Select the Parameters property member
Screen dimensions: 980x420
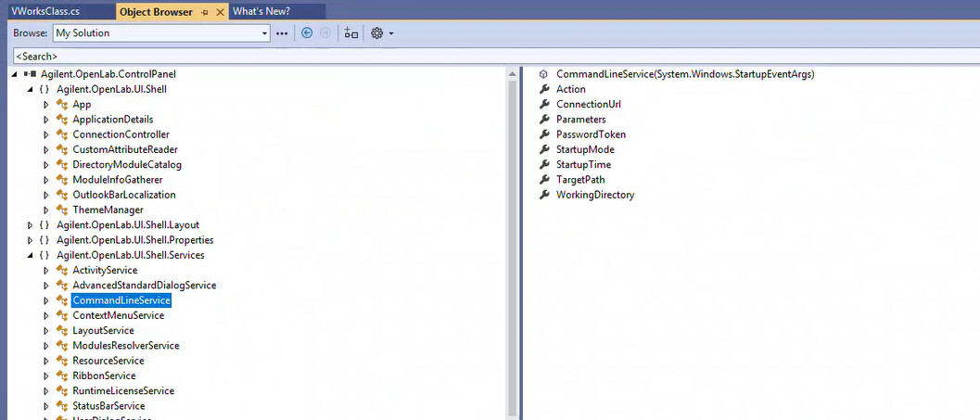coord(581,120)
